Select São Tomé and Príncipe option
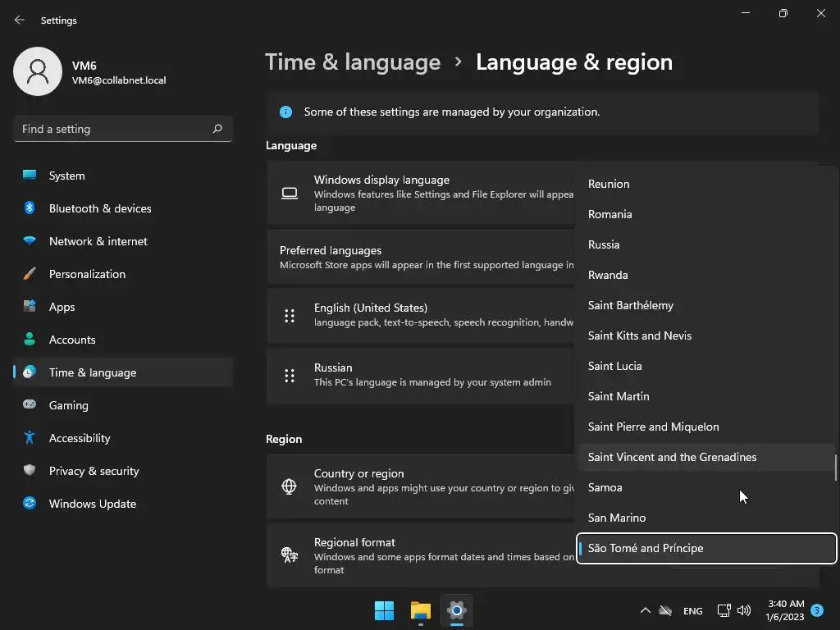 click(706, 548)
